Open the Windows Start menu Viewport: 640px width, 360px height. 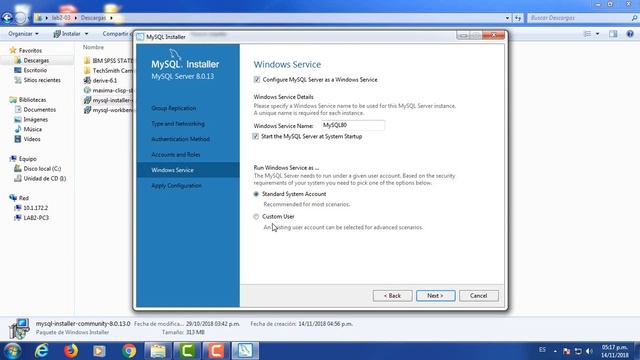(12, 351)
